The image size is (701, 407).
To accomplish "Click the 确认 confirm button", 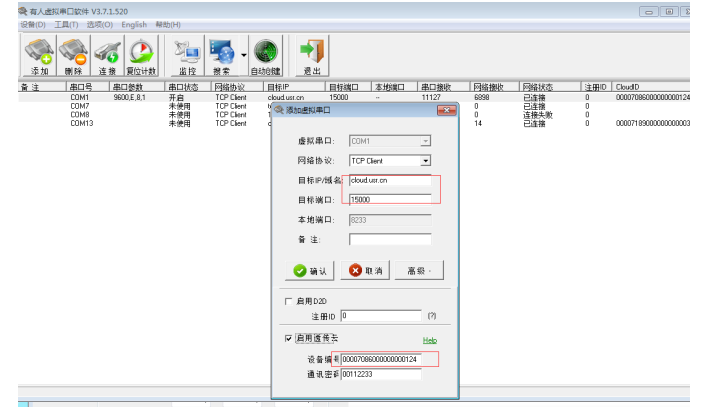I will 310,271.
